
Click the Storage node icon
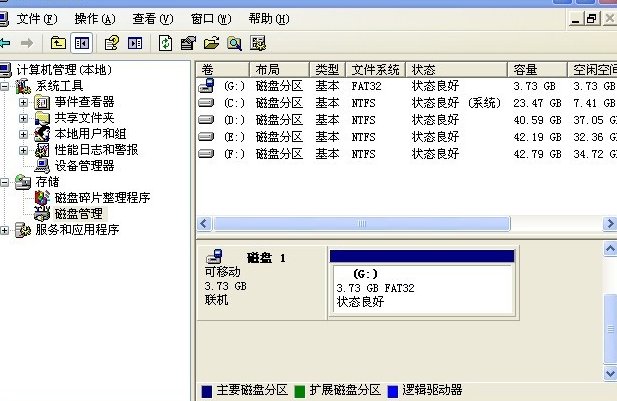coord(23,182)
